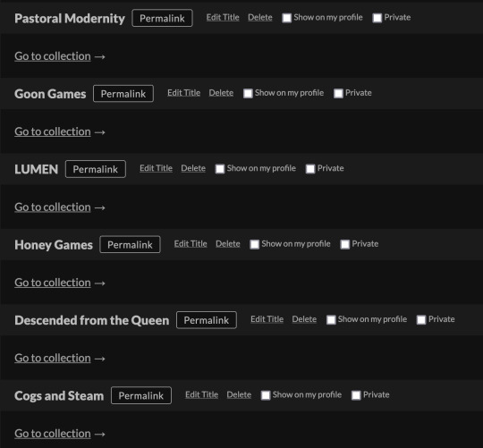Click the Pastoral Modernity heading
The image size is (483, 448).
tap(70, 19)
